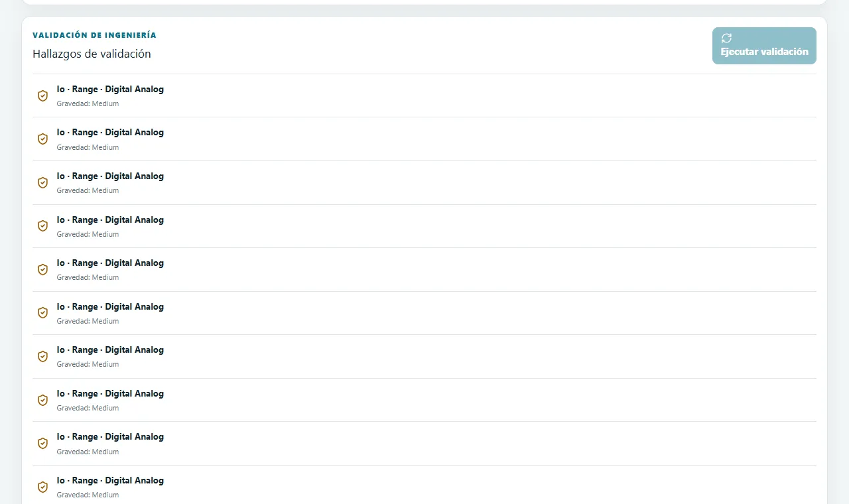
Task: Click shield icon of seventh validation finding
Action: pos(42,356)
